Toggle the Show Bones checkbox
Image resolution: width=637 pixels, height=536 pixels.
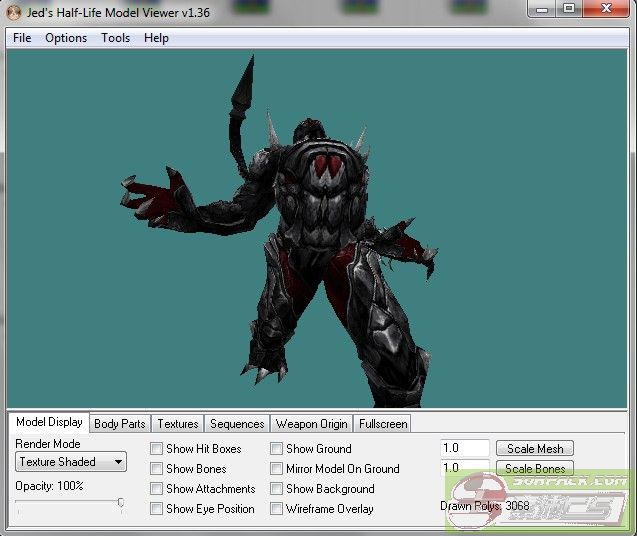(x=157, y=469)
